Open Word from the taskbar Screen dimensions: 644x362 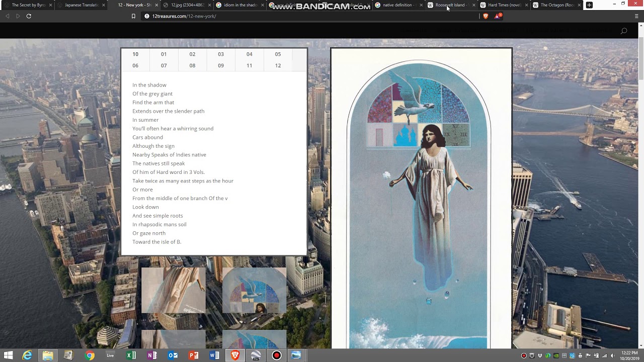214,355
